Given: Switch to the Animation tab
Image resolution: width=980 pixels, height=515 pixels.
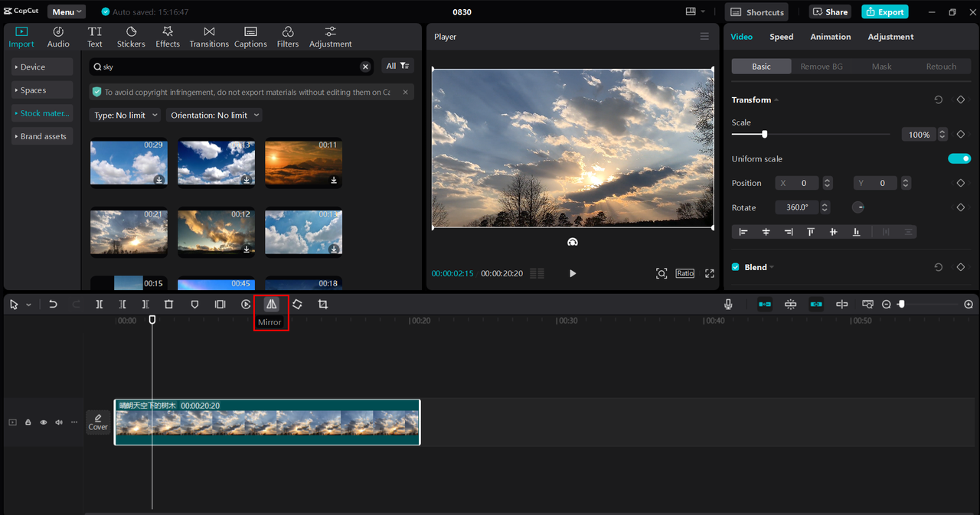Looking at the screenshot, I should click(830, 37).
